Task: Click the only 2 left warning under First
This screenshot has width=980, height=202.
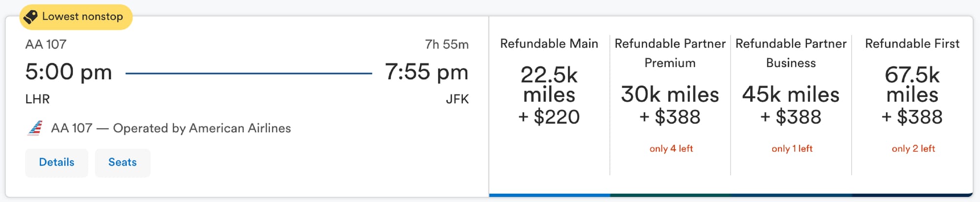Action: tap(913, 149)
